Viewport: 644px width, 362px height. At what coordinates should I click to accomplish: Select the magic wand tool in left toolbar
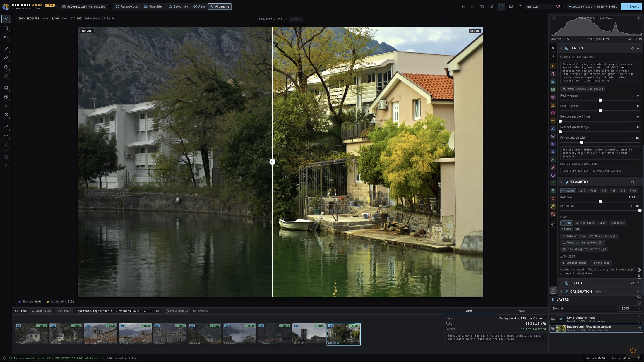point(6,115)
